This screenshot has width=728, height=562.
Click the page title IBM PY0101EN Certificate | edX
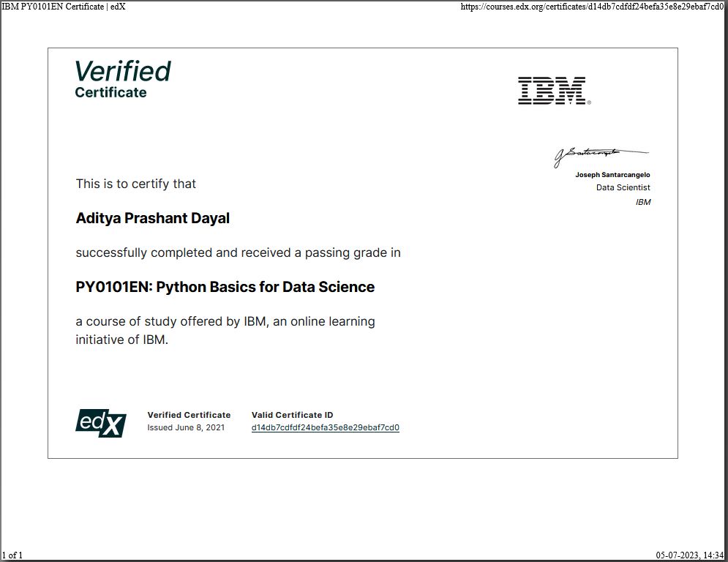coord(64,7)
